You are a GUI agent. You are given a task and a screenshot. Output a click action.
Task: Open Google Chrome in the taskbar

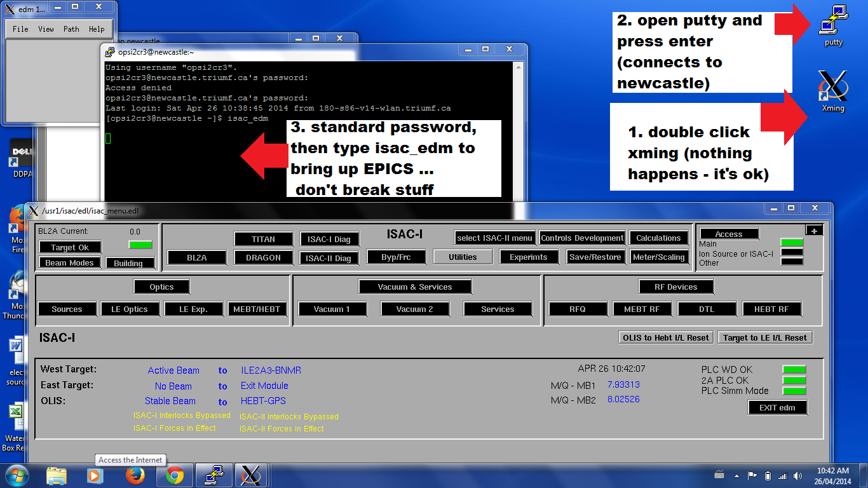click(175, 475)
